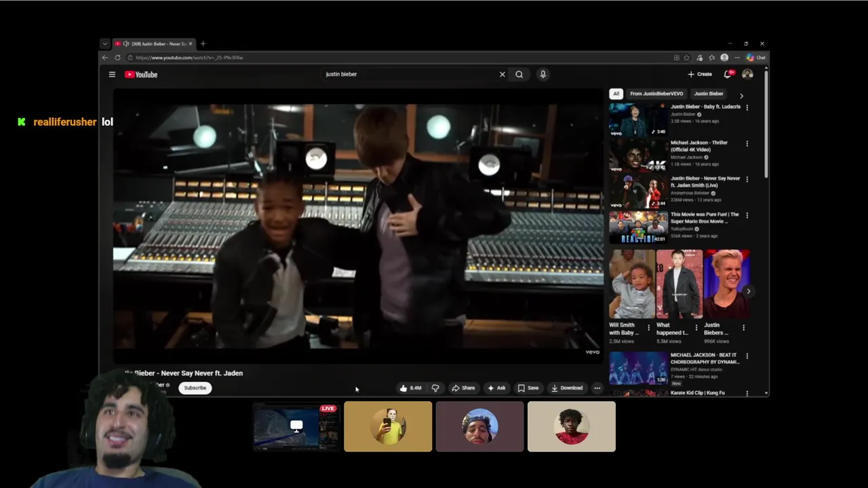Open What happened short thumbnail
The width and height of the screenshot is (868, 488).
(679, 284)
